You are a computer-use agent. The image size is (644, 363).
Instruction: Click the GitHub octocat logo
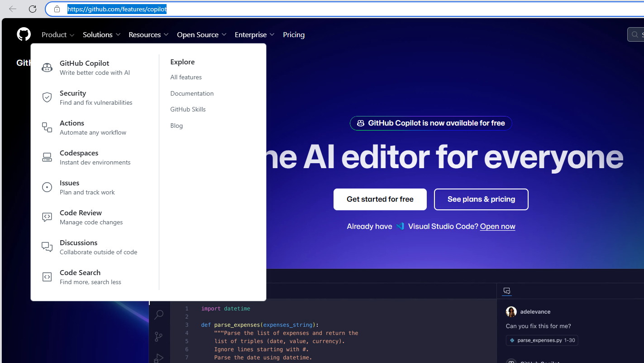coord(23,34)
